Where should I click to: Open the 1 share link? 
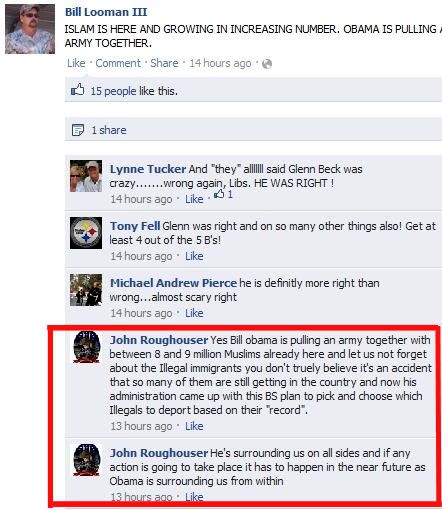coord(109,130)
